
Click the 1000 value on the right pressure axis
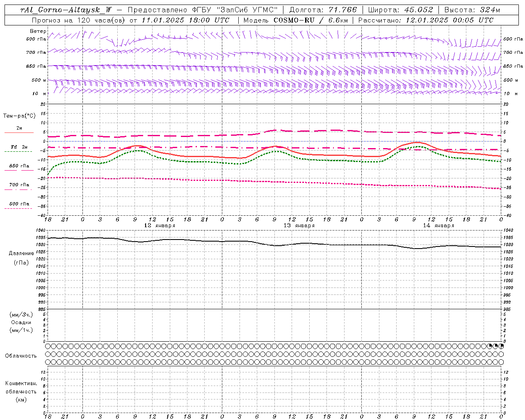click(x=508, y=288)
